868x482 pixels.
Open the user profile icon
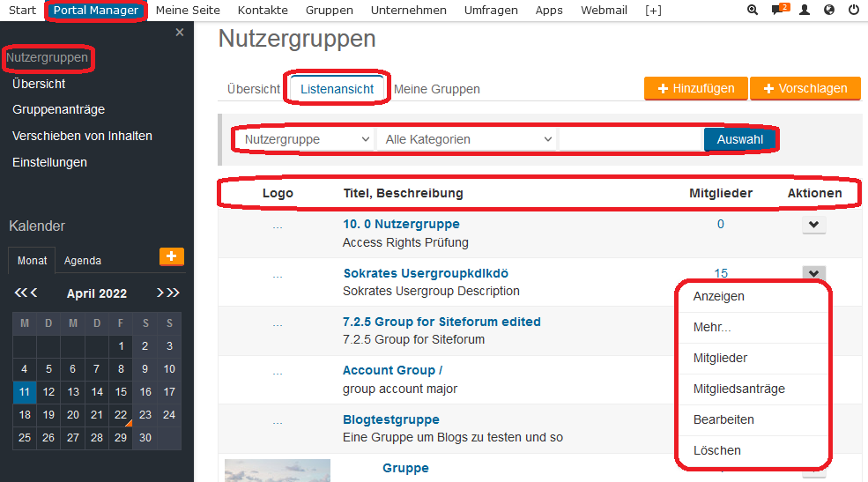(x=805, y=10)
